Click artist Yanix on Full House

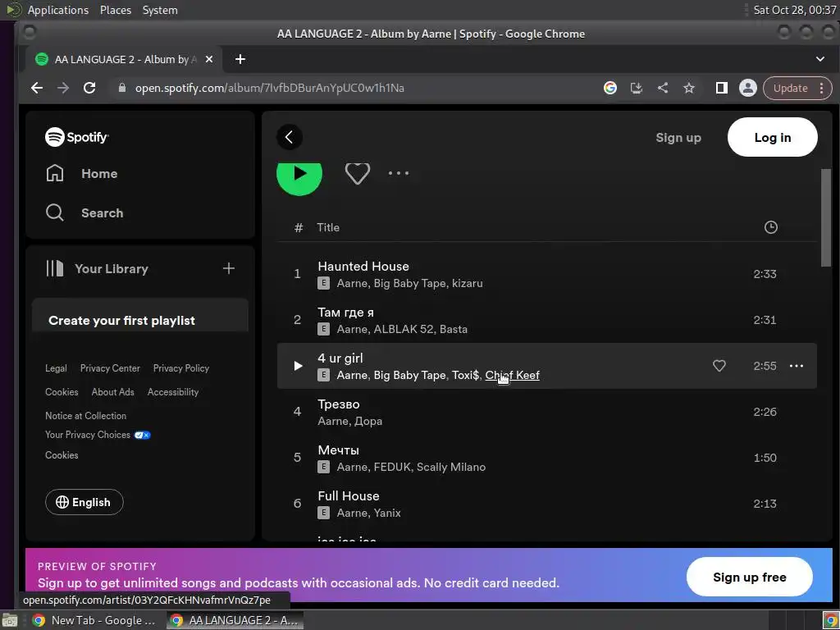pyautogui.click(x=386, y=514)
